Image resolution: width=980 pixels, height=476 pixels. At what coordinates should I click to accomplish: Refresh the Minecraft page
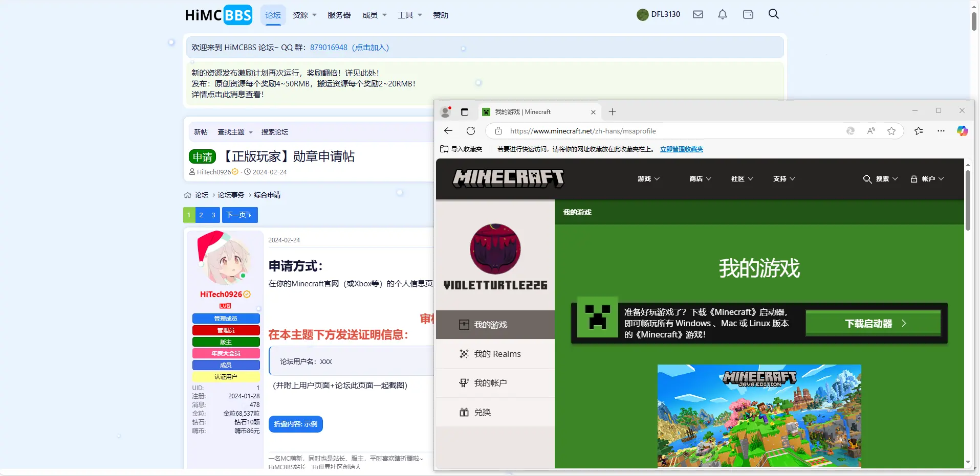(x=470, y=131)
